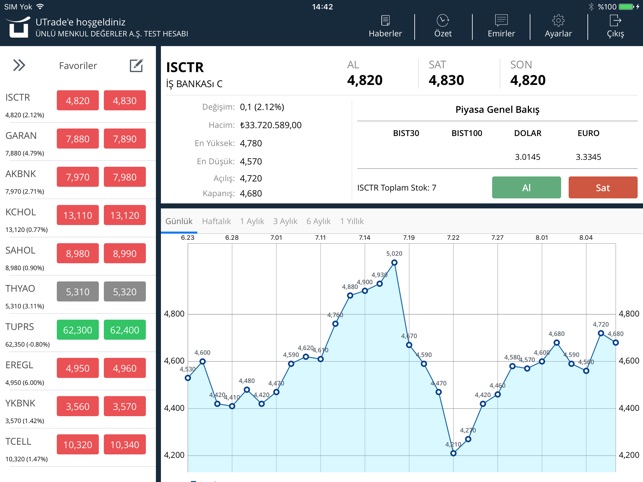Screen dimensions: 643x482
Task: Select EREGL in favorites list
Action: pyautogui.click(x=19, y=365)
